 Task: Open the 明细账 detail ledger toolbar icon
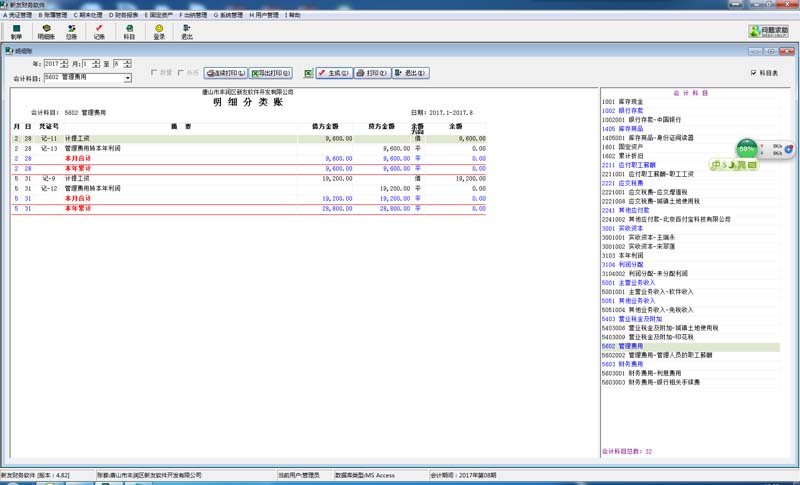pyautogui.click(x=46, y=32)
